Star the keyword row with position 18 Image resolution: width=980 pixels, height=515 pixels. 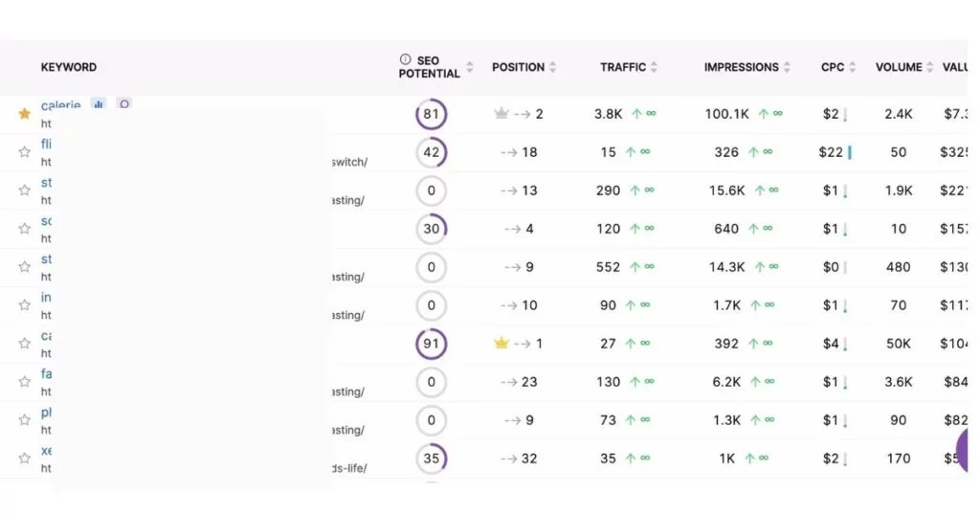point(25,152)
